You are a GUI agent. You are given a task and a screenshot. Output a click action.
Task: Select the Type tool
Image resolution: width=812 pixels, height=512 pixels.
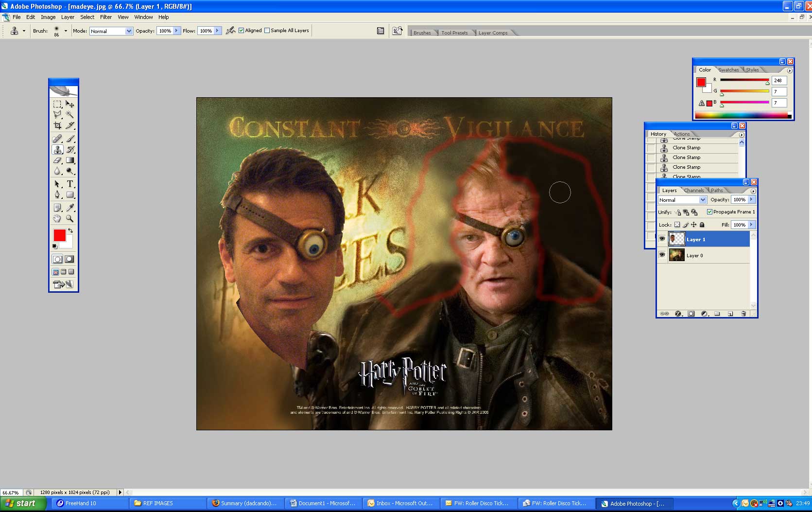click(70, 184)
